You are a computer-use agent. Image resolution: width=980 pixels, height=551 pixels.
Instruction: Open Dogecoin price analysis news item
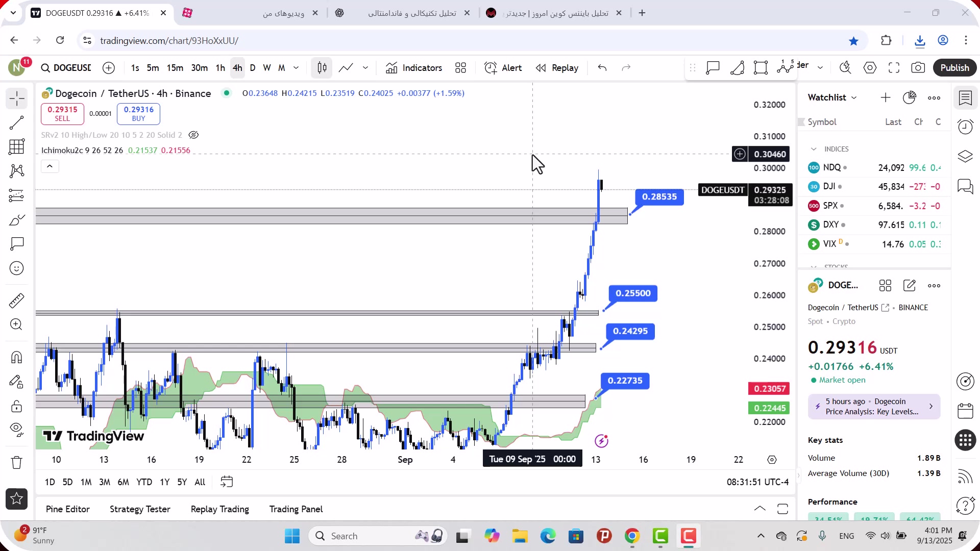pos(874,407)
